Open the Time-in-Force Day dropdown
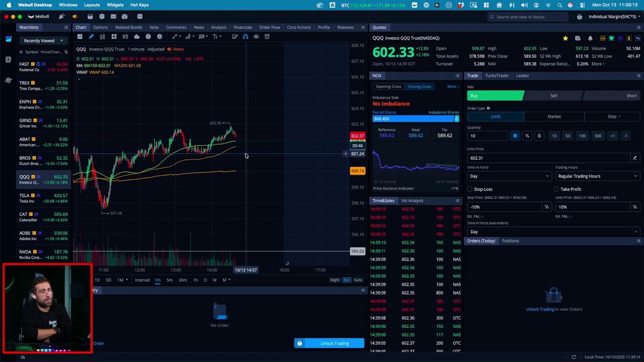The image size is (644, 362). (x=509, y=176)
